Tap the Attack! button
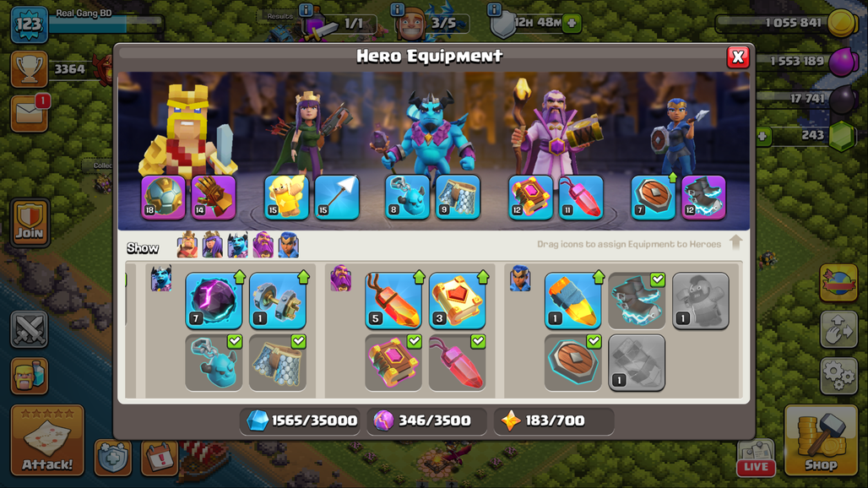Image resolution: width=868 pixels, height=488 pixels. coord(47,441)
